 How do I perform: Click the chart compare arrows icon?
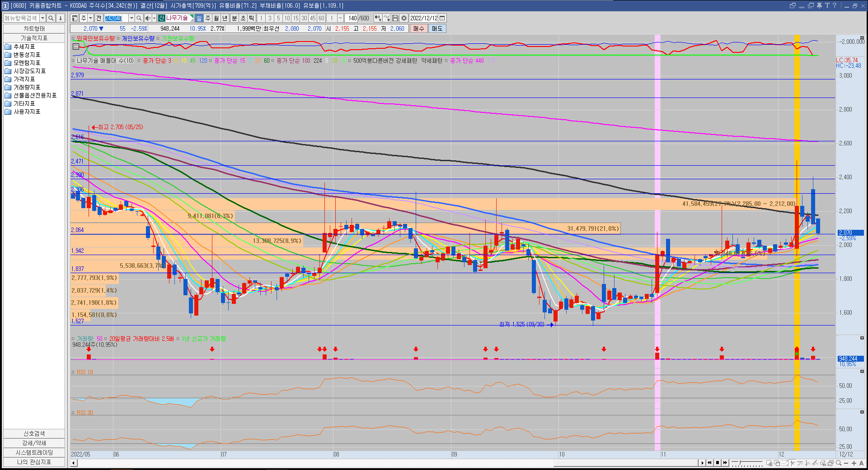pos(378,18)
